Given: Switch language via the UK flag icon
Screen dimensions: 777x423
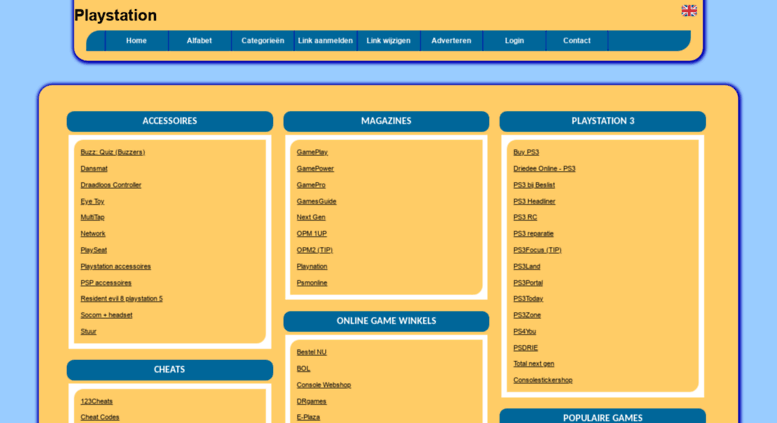Looking at the screenshot, I should (689, 10).
